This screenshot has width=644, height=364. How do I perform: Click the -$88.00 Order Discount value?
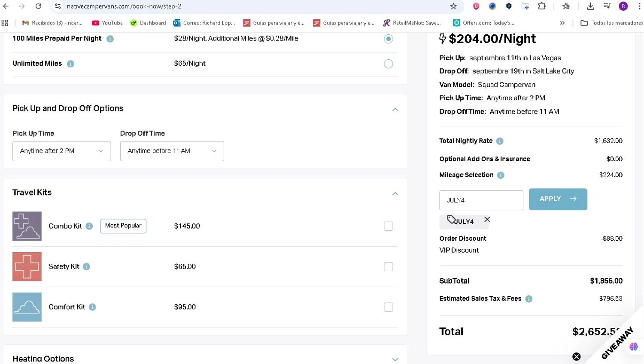click(x=612, y=239)
